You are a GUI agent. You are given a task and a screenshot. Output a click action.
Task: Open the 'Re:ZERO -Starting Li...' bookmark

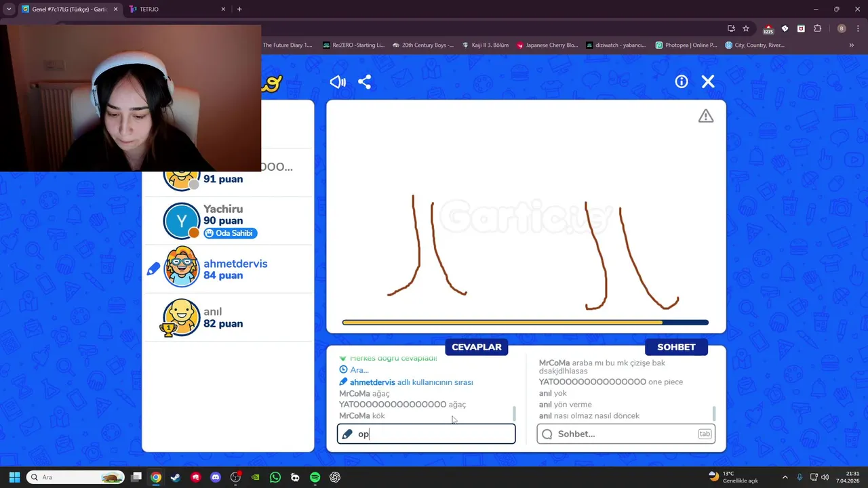353,45
